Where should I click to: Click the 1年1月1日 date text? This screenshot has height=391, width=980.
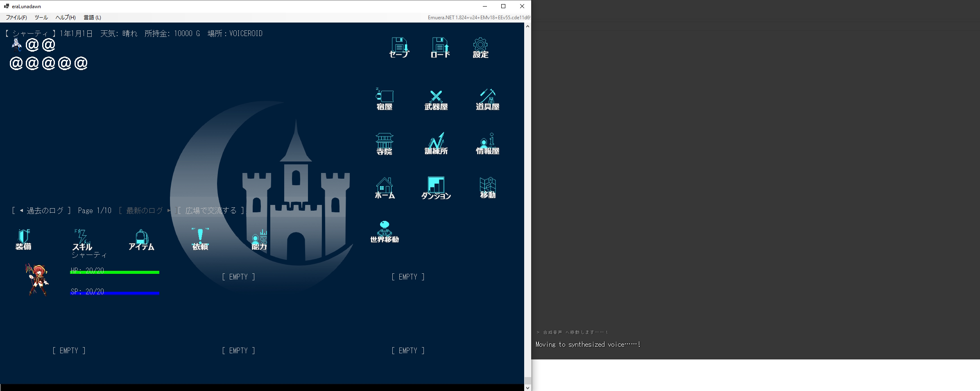tap(76, 34)
